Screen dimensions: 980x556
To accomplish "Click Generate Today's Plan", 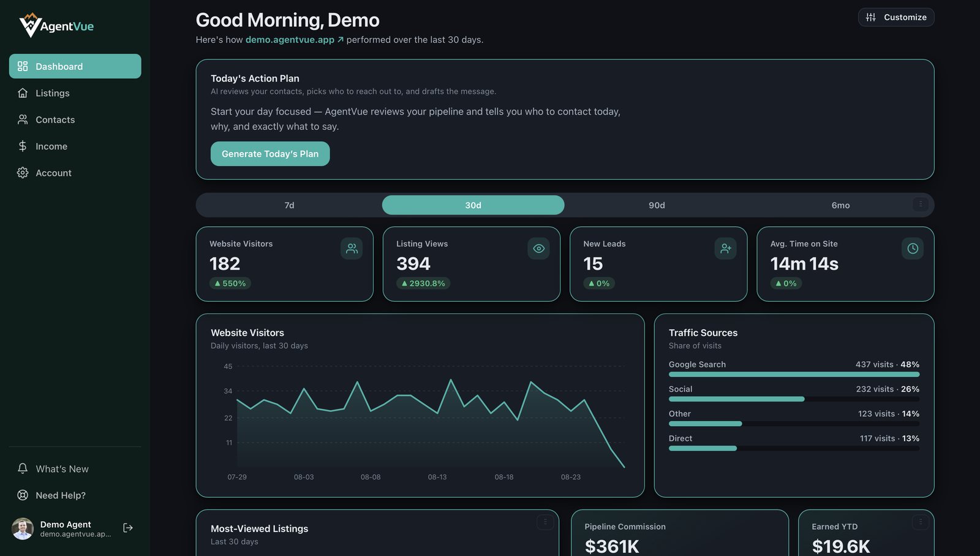I will pos(270,154).
